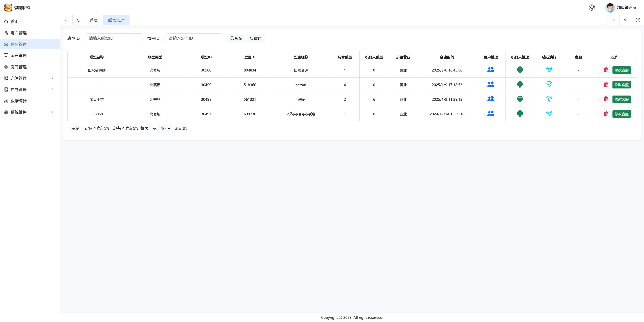Open user management for 山水资源站 league
The height and width of the screenshot is (322, 644).
point(491,70)
